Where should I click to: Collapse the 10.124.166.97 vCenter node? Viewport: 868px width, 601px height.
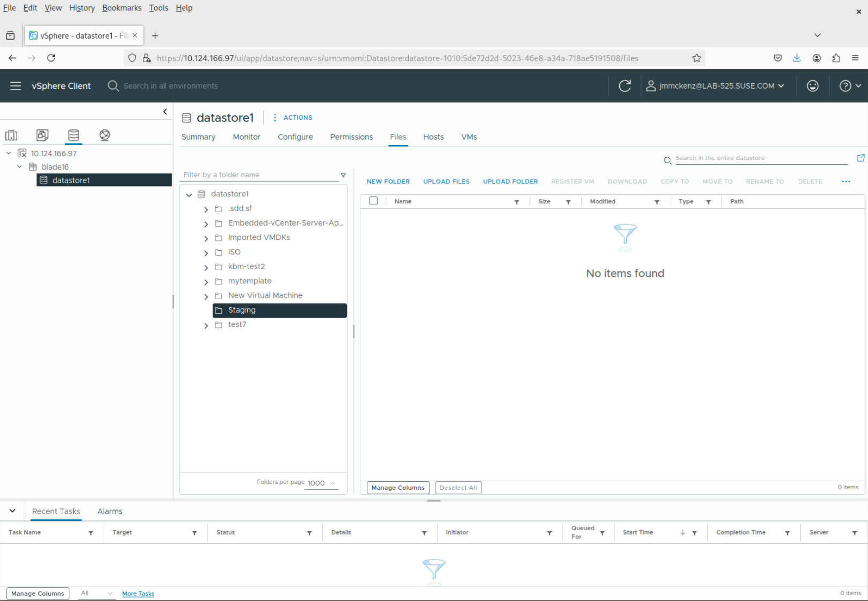click(8, 153)
